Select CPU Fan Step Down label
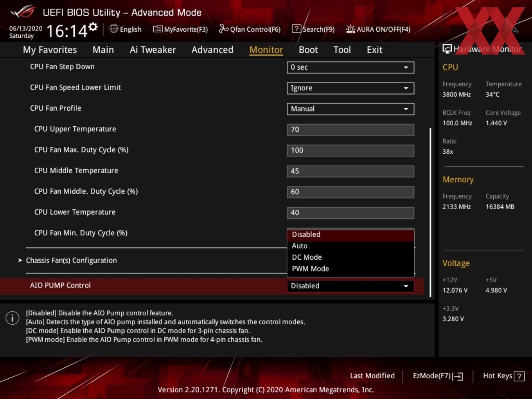The width and height of the screenshot is (532, 399). (62, 67)
